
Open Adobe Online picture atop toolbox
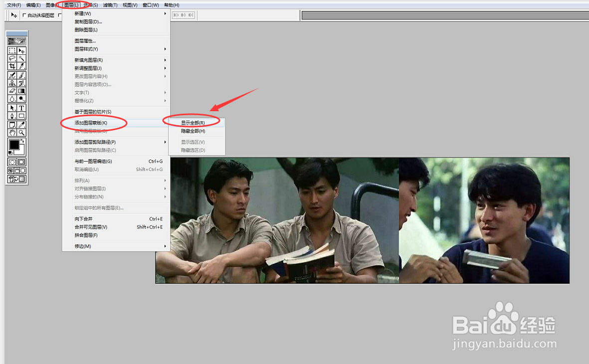coord(17,41)
